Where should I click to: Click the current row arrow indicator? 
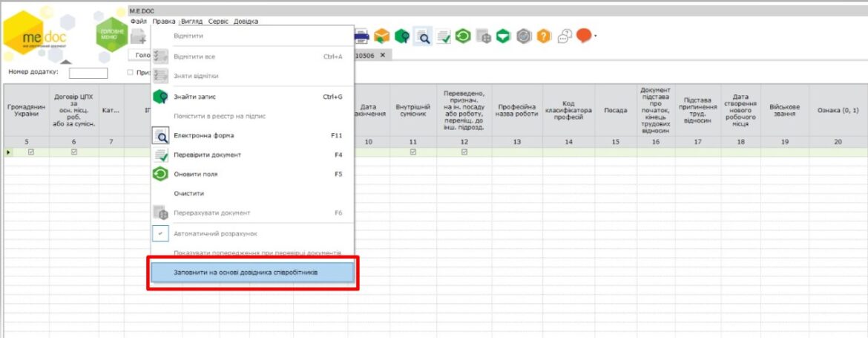[x=8, y=152]
